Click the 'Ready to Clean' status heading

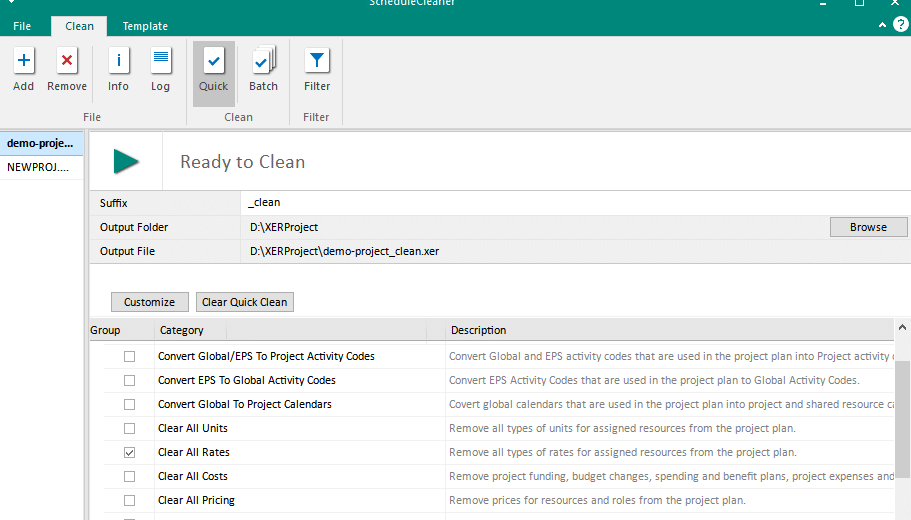tap(242, 162)
